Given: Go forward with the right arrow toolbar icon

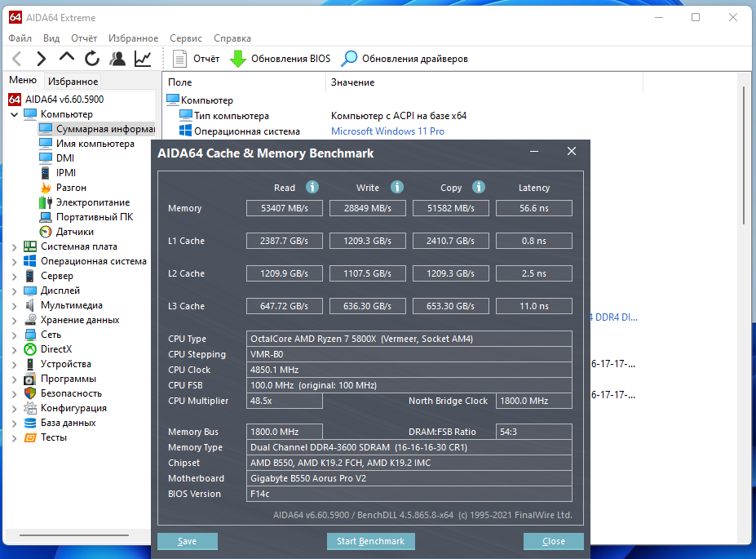Looking at the screenshot, I should (42, 59).
